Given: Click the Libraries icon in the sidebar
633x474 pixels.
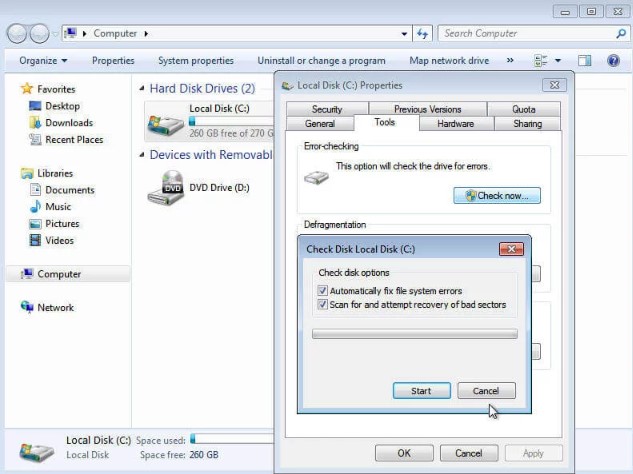Looking at the screenshot, I should [x=27, y=173].
